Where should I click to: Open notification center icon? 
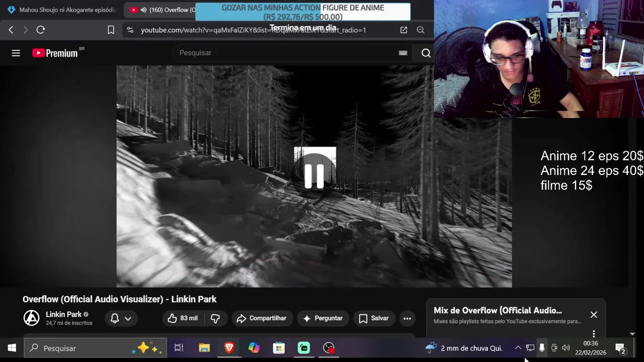pos(621,348)
